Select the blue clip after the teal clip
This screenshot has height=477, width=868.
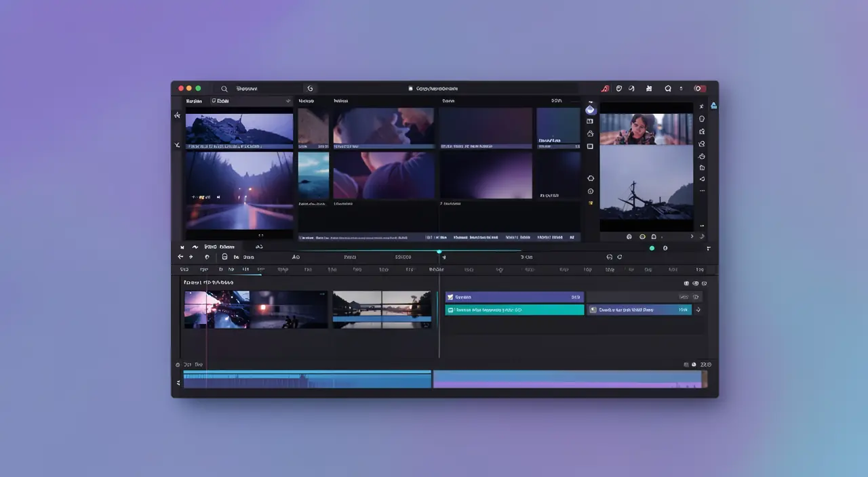point(639,310)
